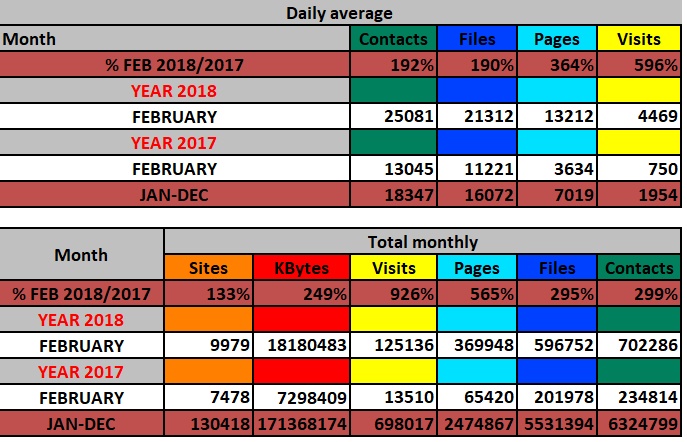Select the 596% Visits percentage cell
Viewport: 687px width, 442px height.
click(638, 65)
